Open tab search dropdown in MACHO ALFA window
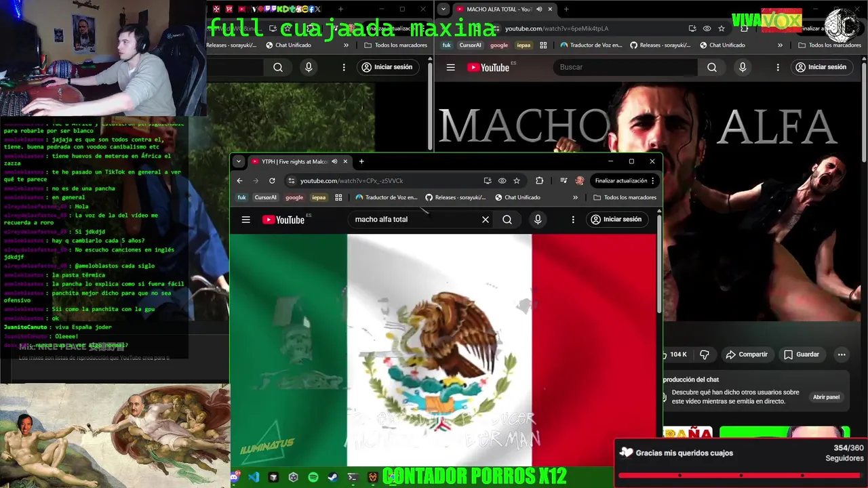Viewport: 868px width, 488px height. coord(443,9)
